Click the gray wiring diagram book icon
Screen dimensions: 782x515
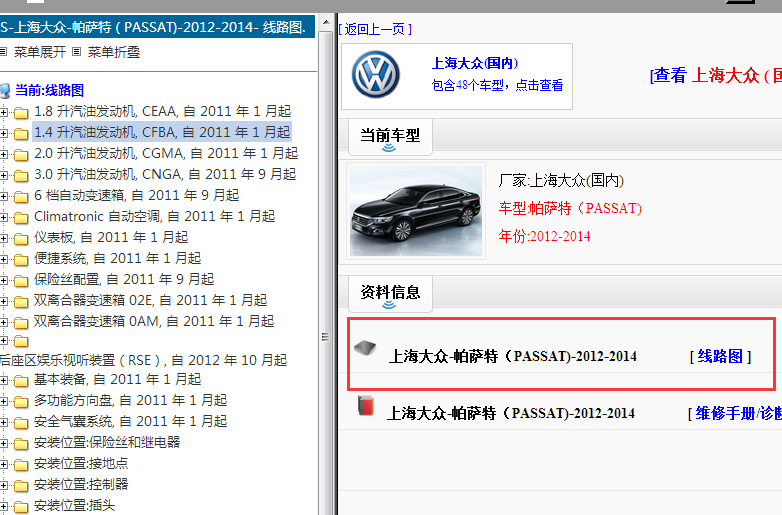[x=365, y=347]
